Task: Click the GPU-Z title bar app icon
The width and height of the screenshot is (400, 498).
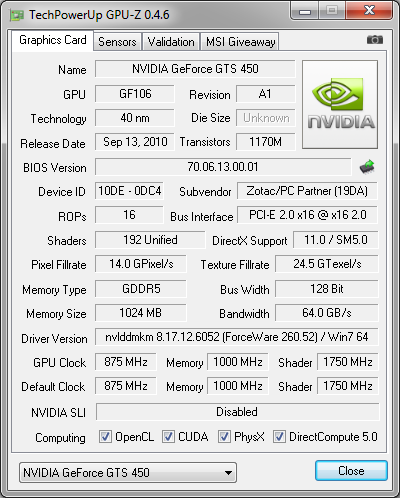Action: tap(17, 15)
